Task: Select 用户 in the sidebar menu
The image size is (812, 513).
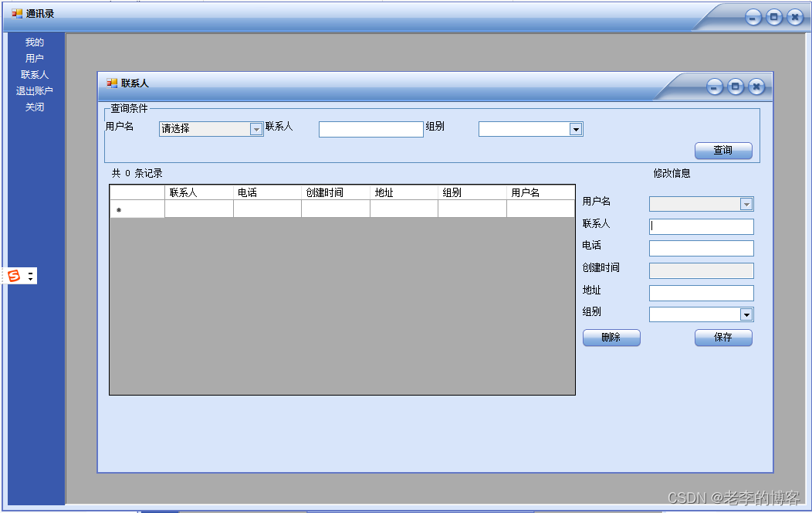Action: (34, 58)
